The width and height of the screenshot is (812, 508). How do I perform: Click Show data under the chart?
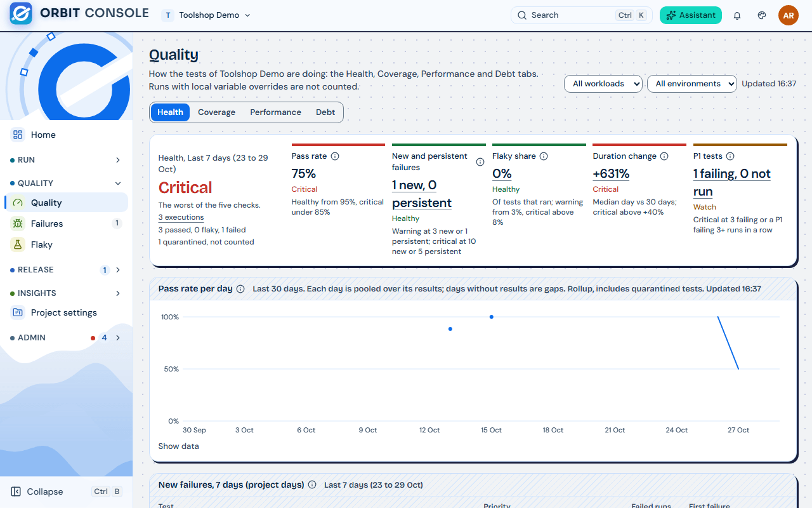pos(178,446)
